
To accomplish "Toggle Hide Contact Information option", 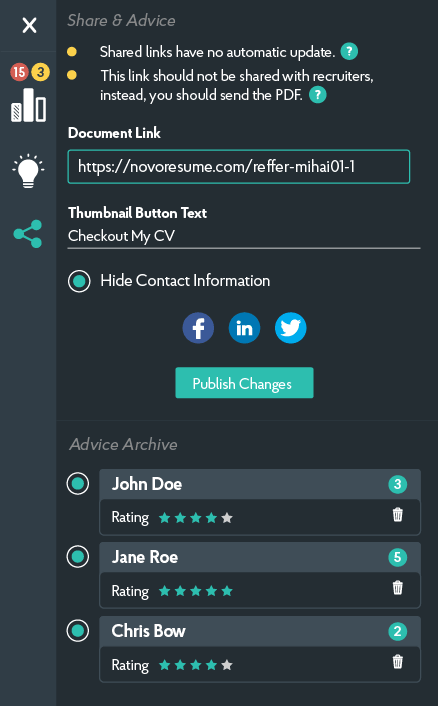I will pos(79,281).
